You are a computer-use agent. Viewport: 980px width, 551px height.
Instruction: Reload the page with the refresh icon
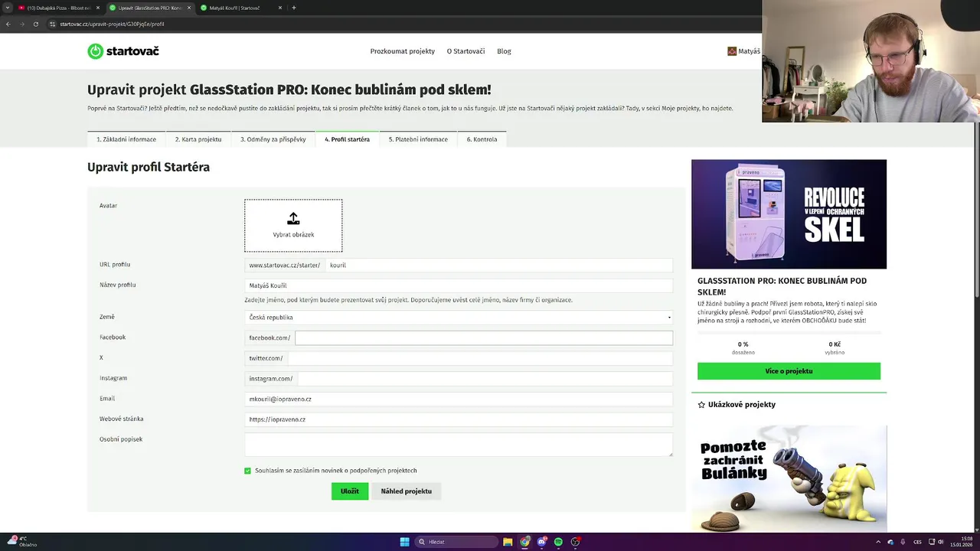(35, 24)
